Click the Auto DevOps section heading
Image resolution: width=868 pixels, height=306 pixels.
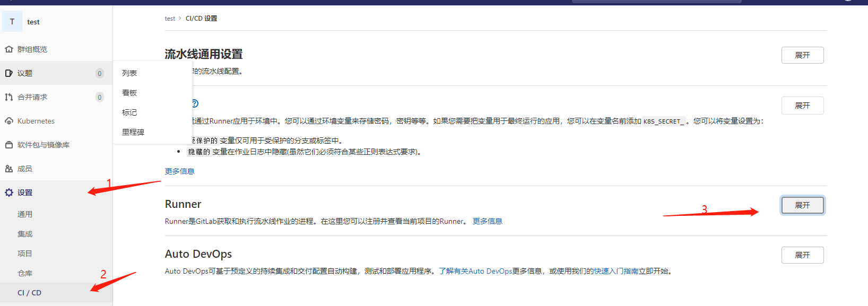click(x=198, y=254)
